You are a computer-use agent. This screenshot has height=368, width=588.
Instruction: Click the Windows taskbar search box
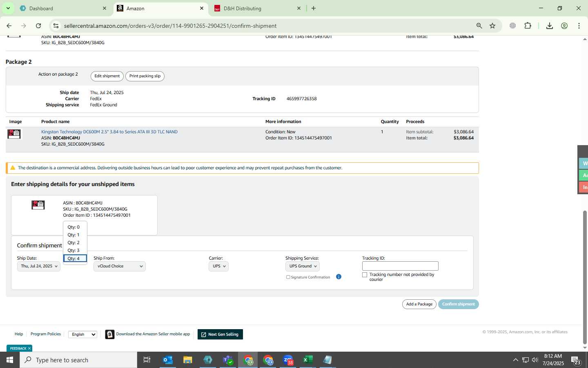78,360
